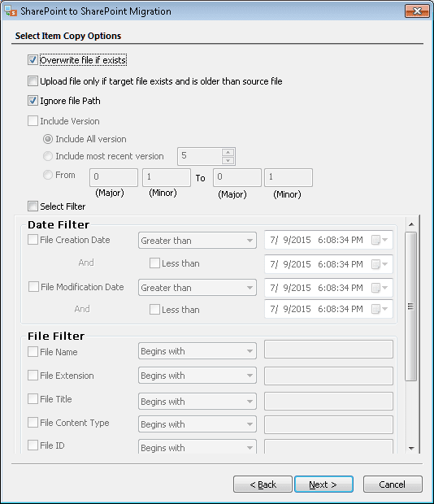
Task: Go to previous step with Back
Action: point(263,484)
